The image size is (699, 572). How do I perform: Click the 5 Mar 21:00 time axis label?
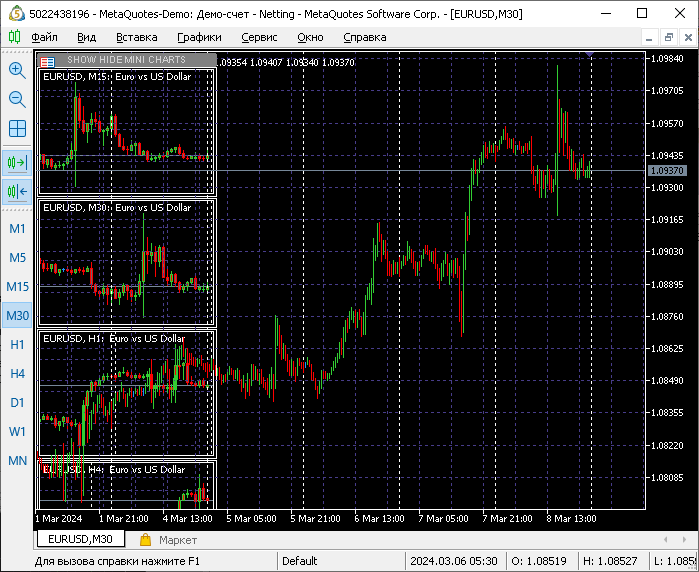coord(315,519)
